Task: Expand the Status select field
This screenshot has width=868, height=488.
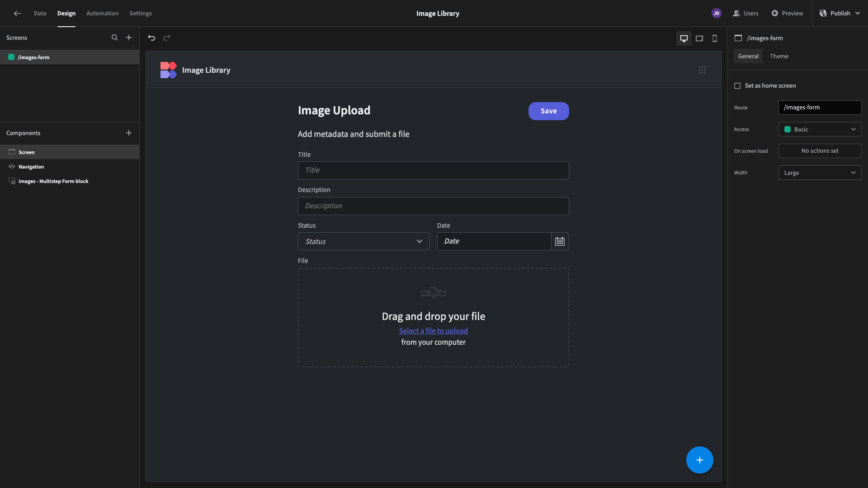Action: coord(363,241)
